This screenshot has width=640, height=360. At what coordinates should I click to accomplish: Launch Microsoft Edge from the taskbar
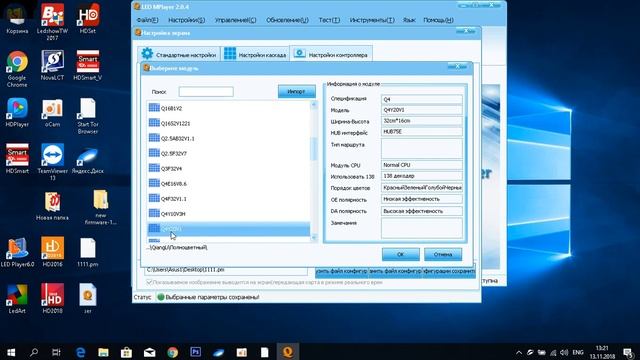[x=80, y=352]
